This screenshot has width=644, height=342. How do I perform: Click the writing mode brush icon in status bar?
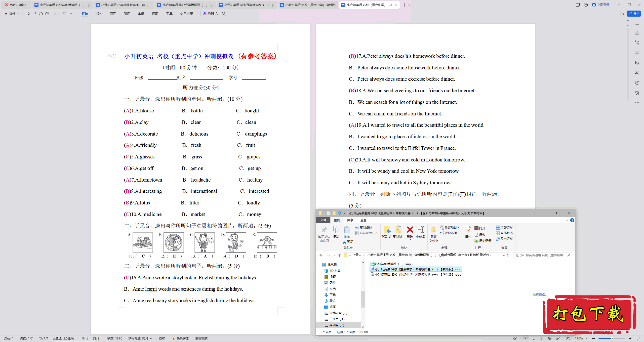click(x=558, y=338)
